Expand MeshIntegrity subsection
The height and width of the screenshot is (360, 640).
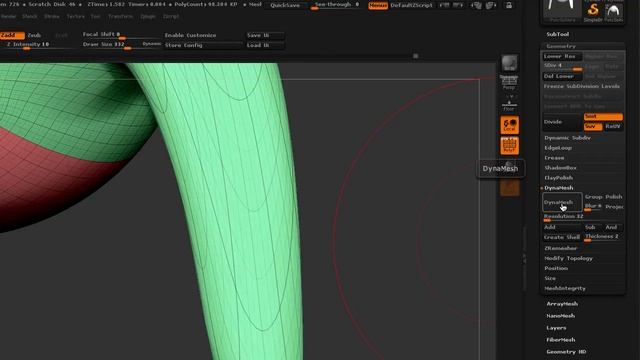click(565, 289)
